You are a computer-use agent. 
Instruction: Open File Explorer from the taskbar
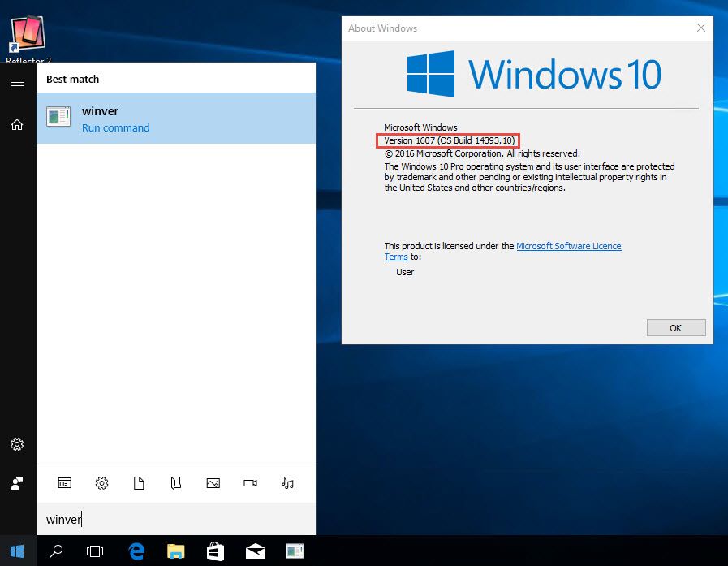click(176, 551)
